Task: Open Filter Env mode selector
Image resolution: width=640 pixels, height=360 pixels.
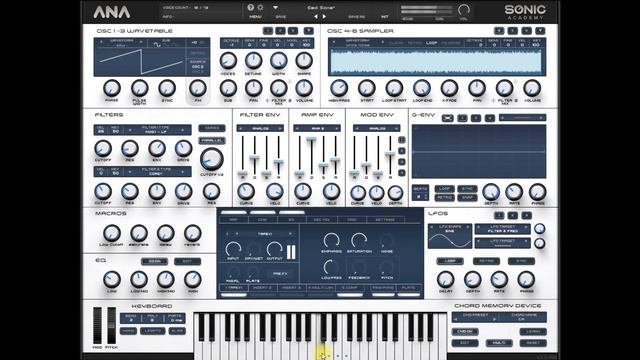Action: coord(260,128)
